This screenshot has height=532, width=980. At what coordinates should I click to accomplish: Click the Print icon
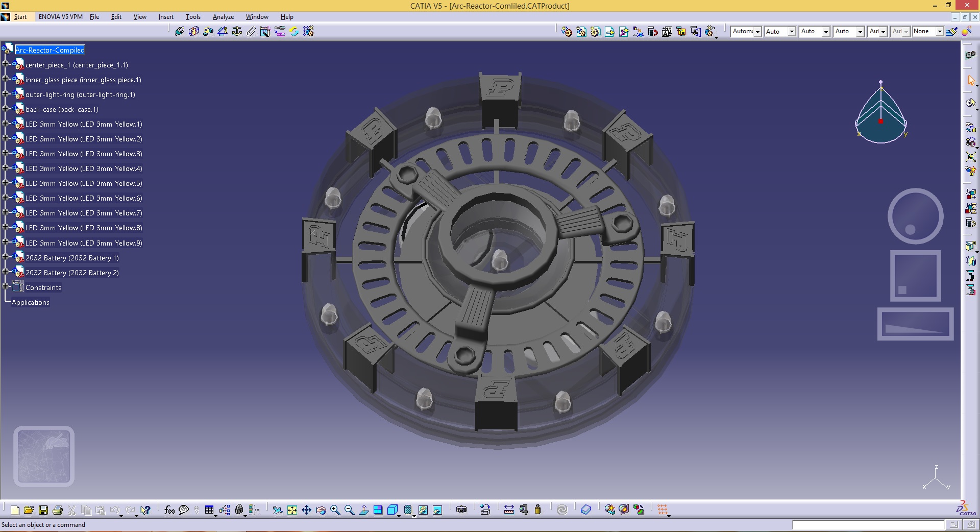coord(58,510)
